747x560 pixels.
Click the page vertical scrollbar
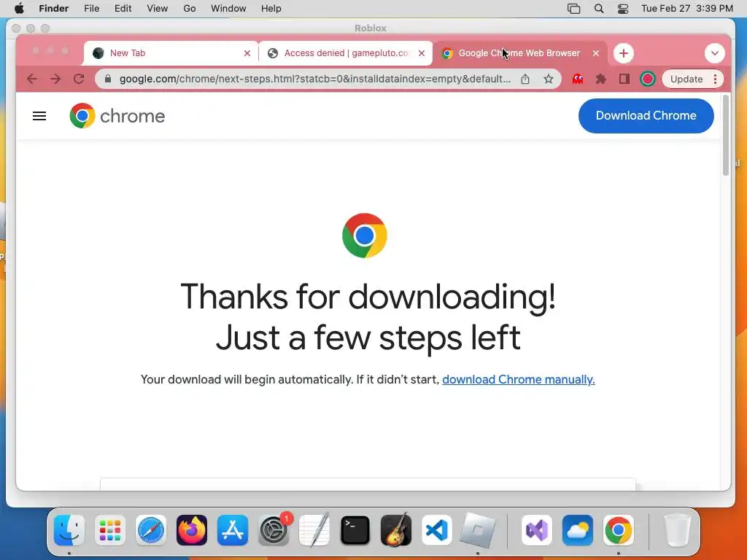click(726, 136)
